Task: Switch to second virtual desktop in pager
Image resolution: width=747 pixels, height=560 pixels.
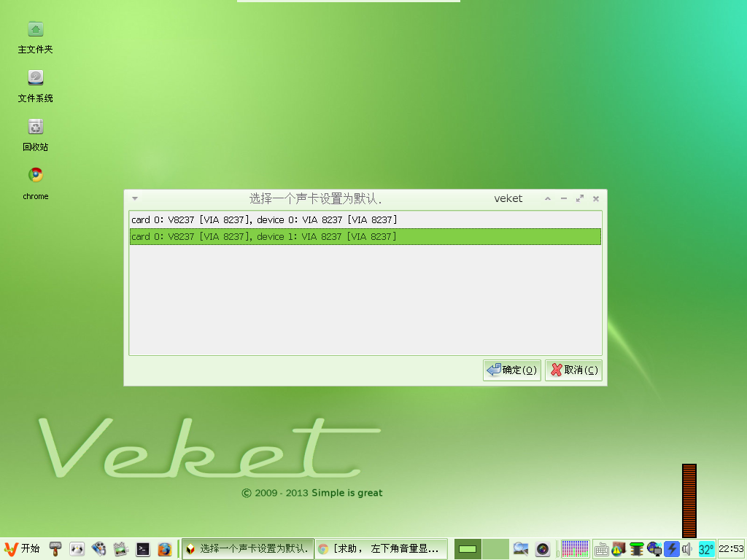Action: [495, 549]
